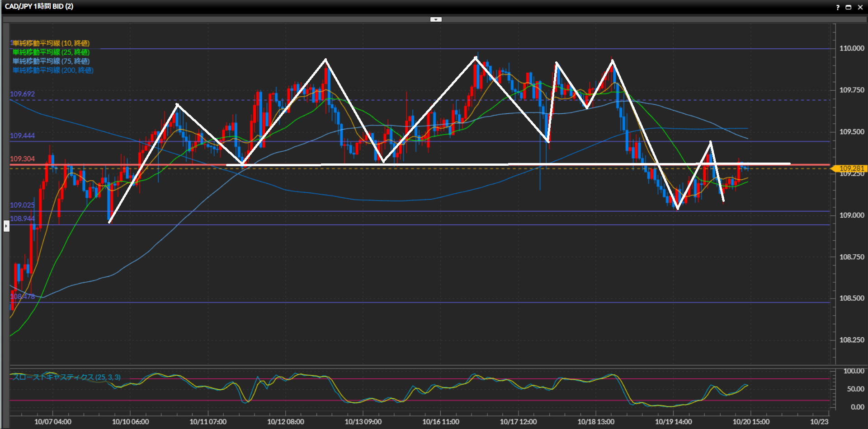Select the 75-period simple moving average label
Viewport: 868px width, 429px height.
[51, 61]
